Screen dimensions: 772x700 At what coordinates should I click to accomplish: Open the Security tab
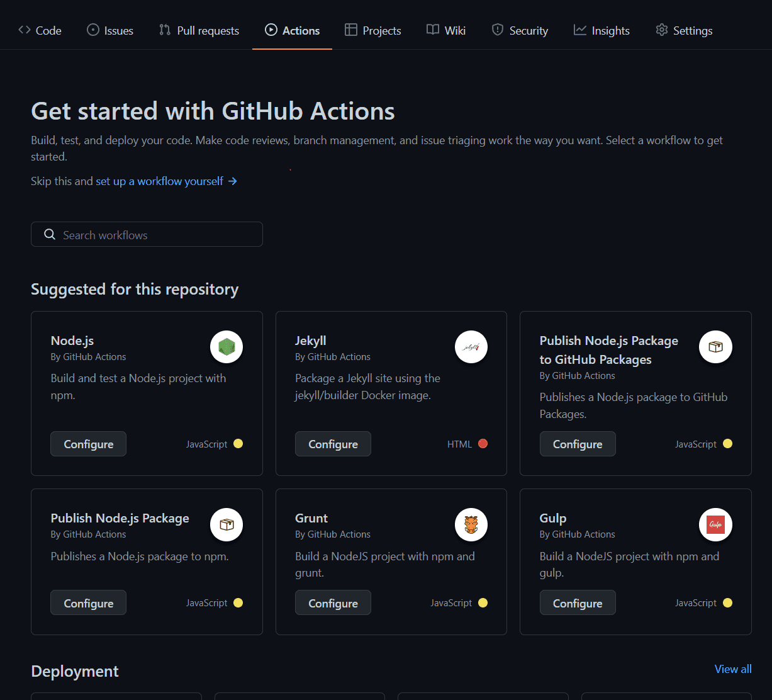click(520, 30)
